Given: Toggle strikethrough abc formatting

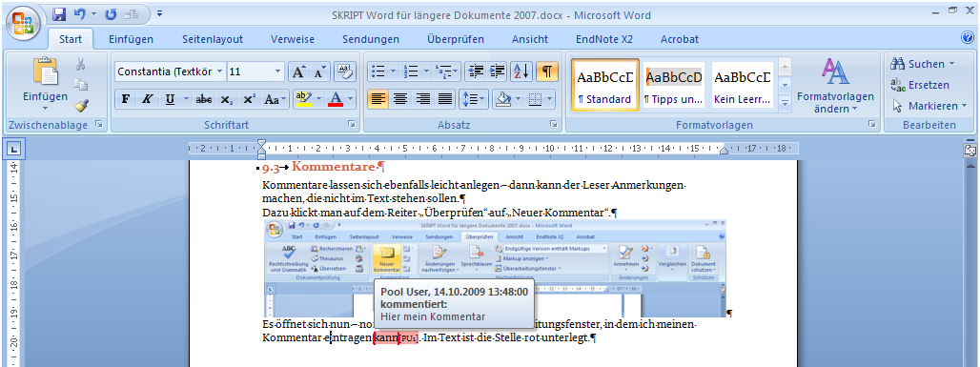Looking at the screenshot, I should [204, 99].
